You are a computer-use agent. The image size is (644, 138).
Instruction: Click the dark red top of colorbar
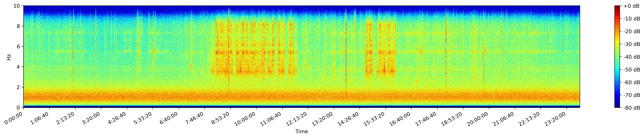[617, 7]
